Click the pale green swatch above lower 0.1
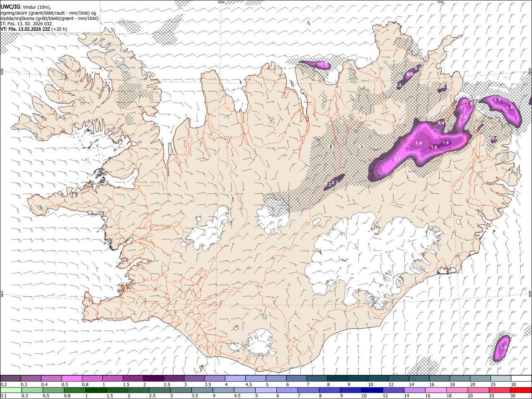The height and width of the screenshot is (399, 532). (11, 390)
